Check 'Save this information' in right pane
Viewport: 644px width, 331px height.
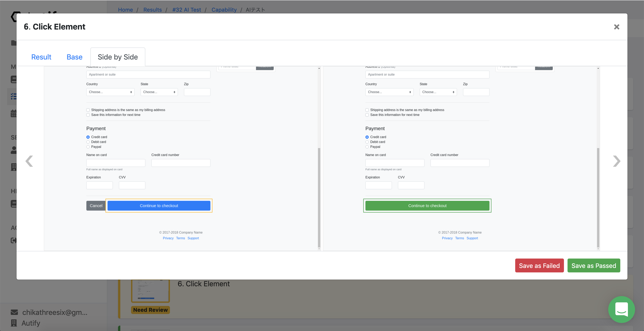tap(367, 115)
